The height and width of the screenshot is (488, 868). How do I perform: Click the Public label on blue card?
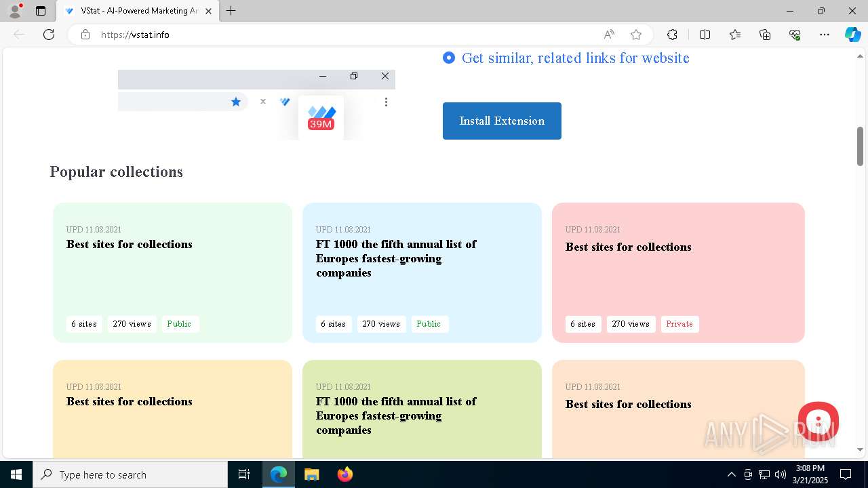(429, 324)
